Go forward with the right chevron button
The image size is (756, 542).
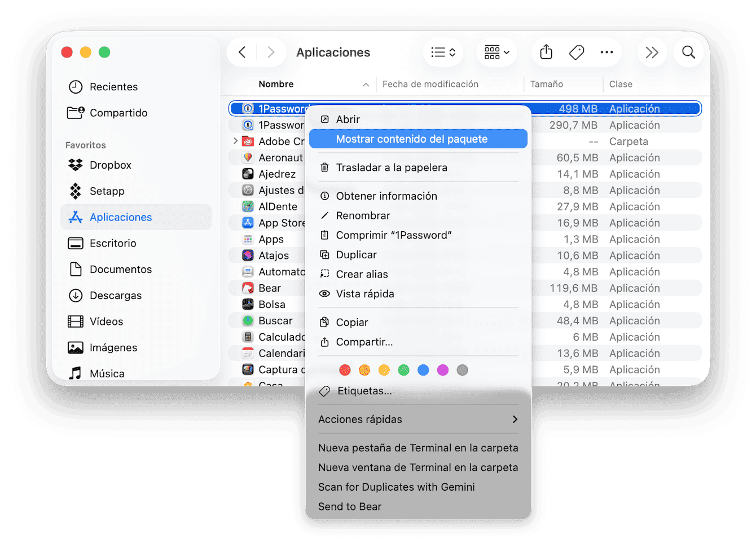coord(271,52)
